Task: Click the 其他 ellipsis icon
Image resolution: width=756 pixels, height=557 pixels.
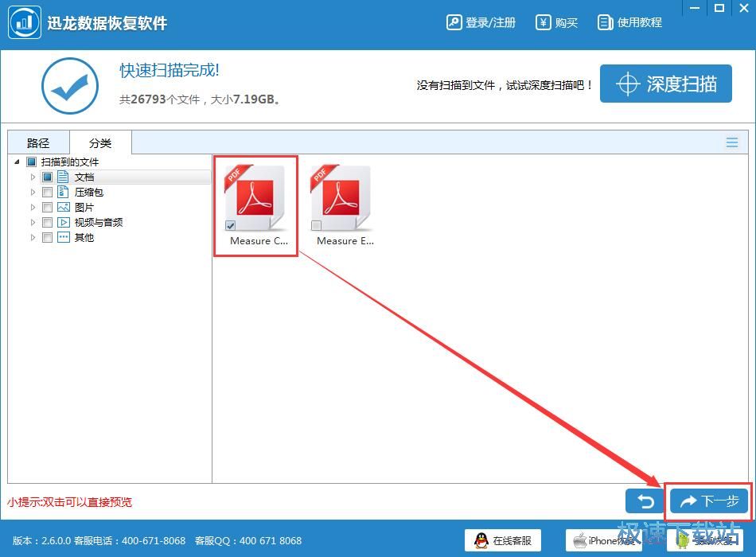Action: tap(63, 237)
